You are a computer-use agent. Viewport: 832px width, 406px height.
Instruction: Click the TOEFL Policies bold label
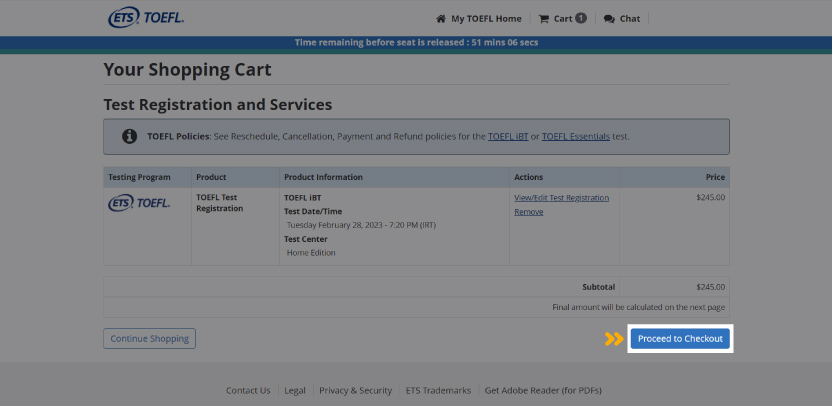tap(179, 136)
